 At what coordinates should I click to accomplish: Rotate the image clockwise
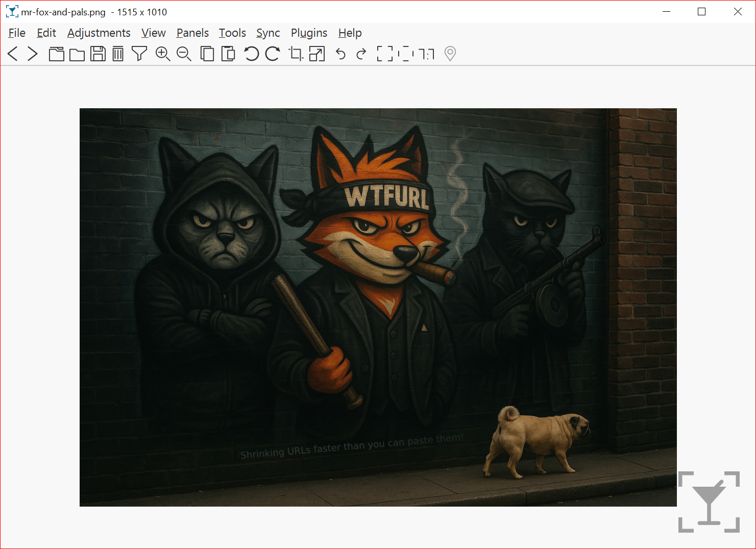tap(273, 54)
